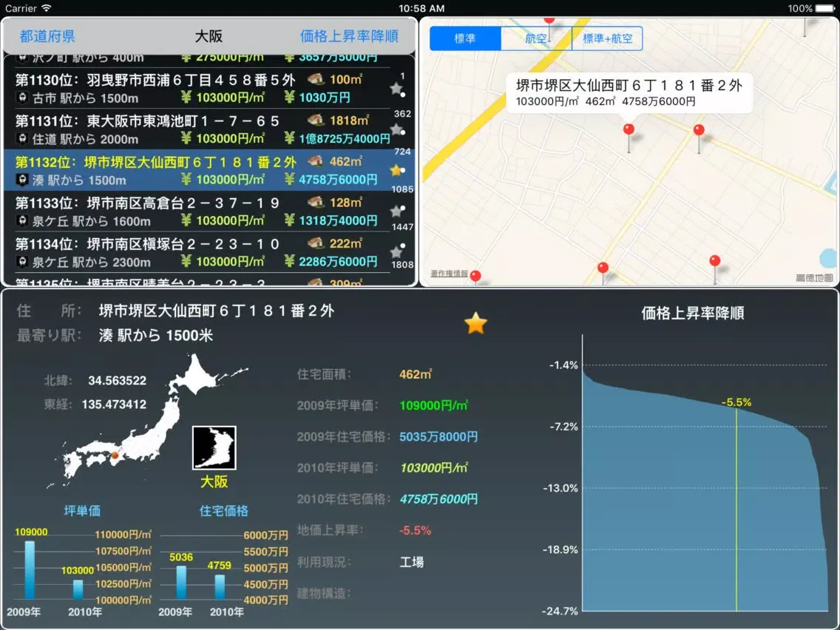Tap the orange dot on the Japan map
Screen dimensions: 840x630
click(115, 456)
